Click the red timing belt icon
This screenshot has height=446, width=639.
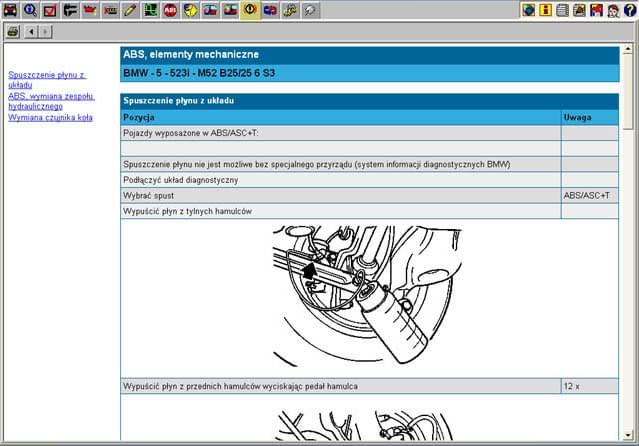coord(110,10)
